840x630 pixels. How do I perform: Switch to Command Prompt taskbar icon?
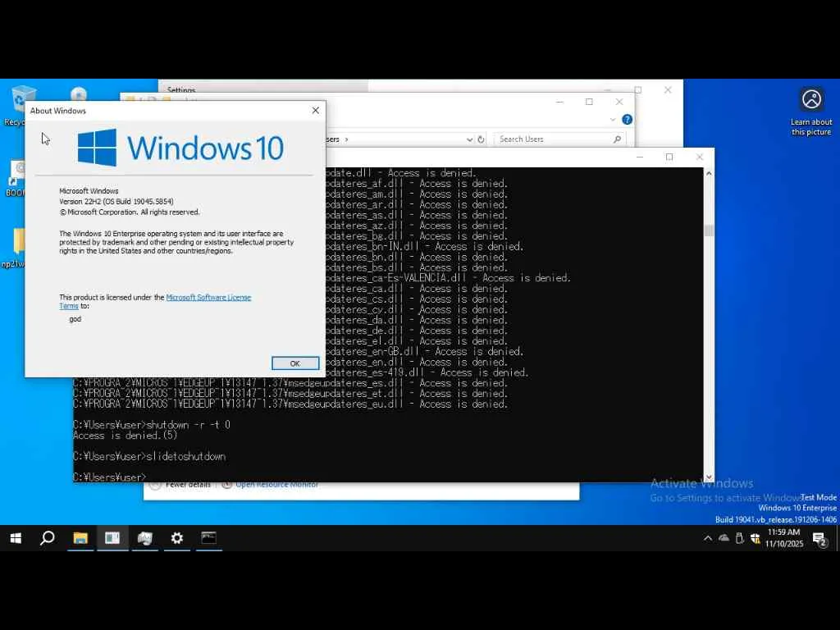pos(209,538)
